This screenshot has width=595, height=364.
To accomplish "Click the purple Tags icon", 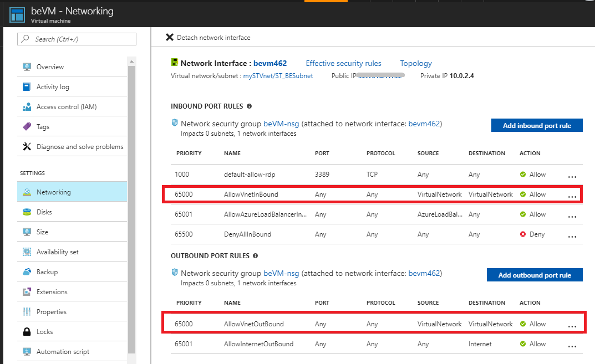I will coord(27,127).
